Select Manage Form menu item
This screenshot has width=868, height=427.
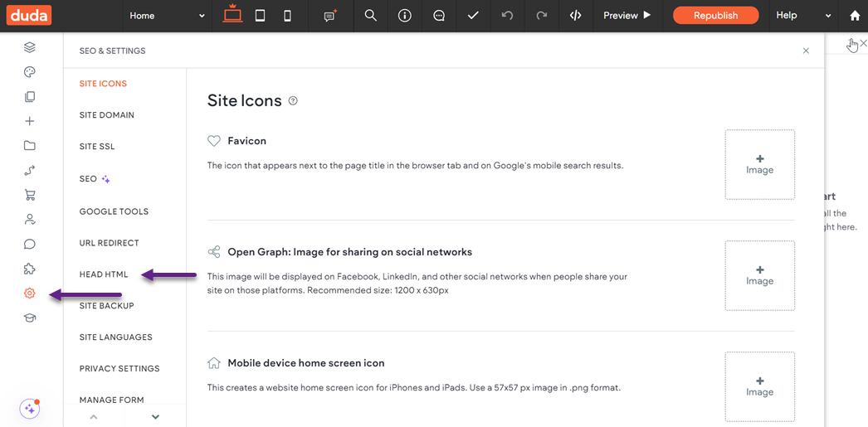(x=112, y=400)
